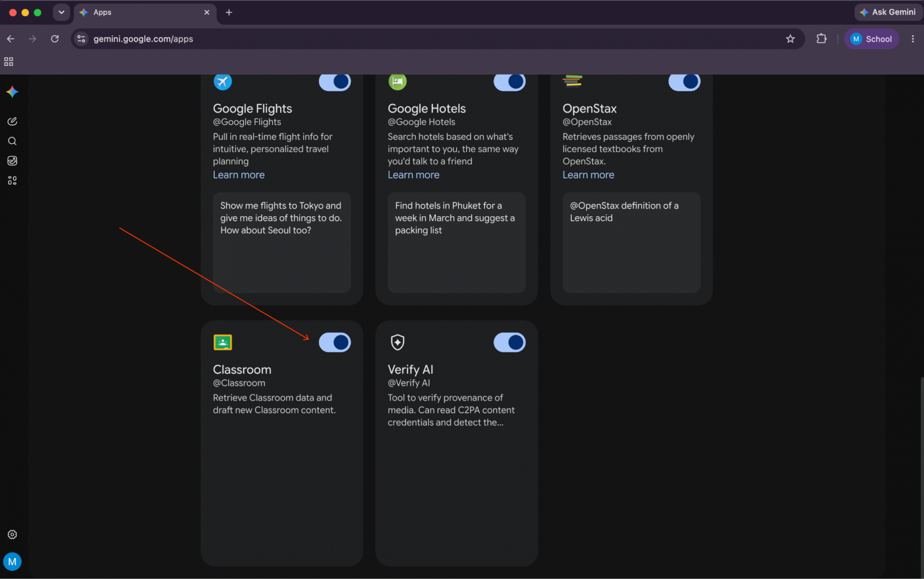
Task: Open the sidebar search icon
Action: 12,141
